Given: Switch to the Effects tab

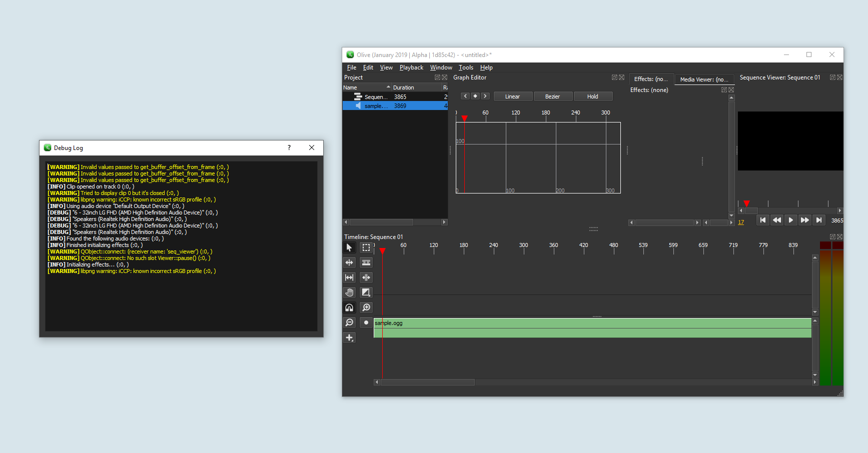Looking at the screenshot, I should click(651, 79).
